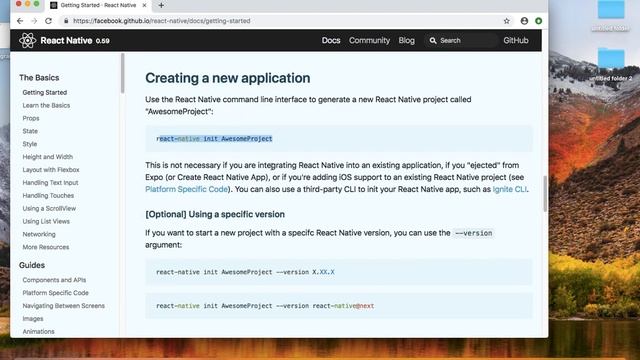Bookmark page with the star icon
This screenshot has width=640, height=360.
coord(507,21)
